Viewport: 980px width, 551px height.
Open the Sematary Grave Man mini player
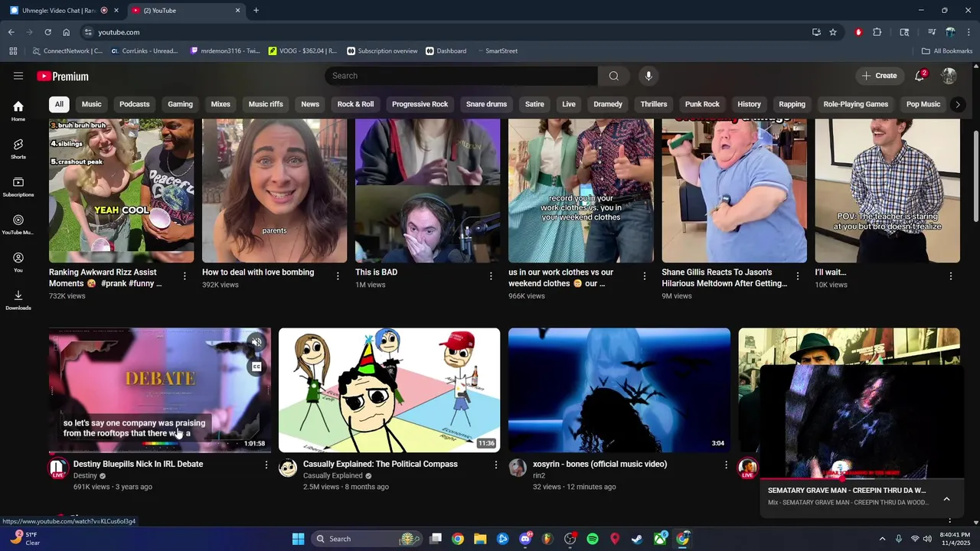point(862,422)
